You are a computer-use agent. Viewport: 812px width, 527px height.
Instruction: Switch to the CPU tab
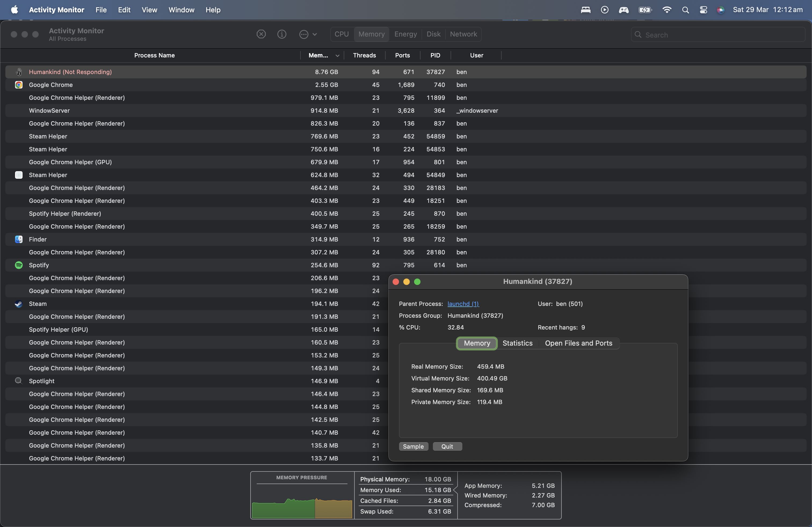pyautogui.click(x=342, y=34)
